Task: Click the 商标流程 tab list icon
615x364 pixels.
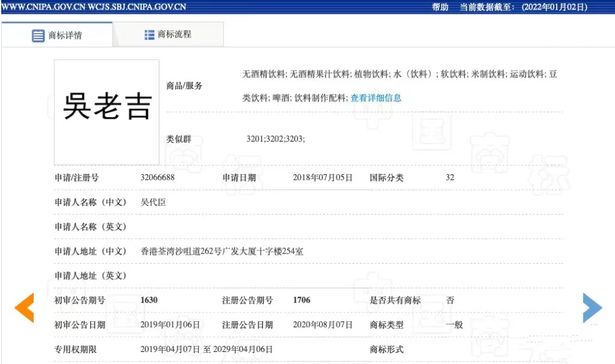Action: [x=149, y=35]
